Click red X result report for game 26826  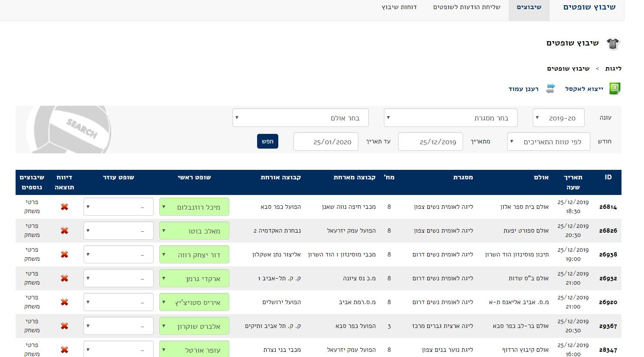click(64, 230)
